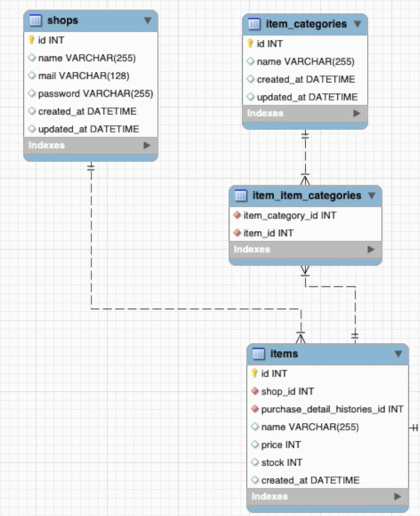This screenshot has width=420, height=516.
Task: Click the item_id foreign key diamond icon
Action: 237,233
